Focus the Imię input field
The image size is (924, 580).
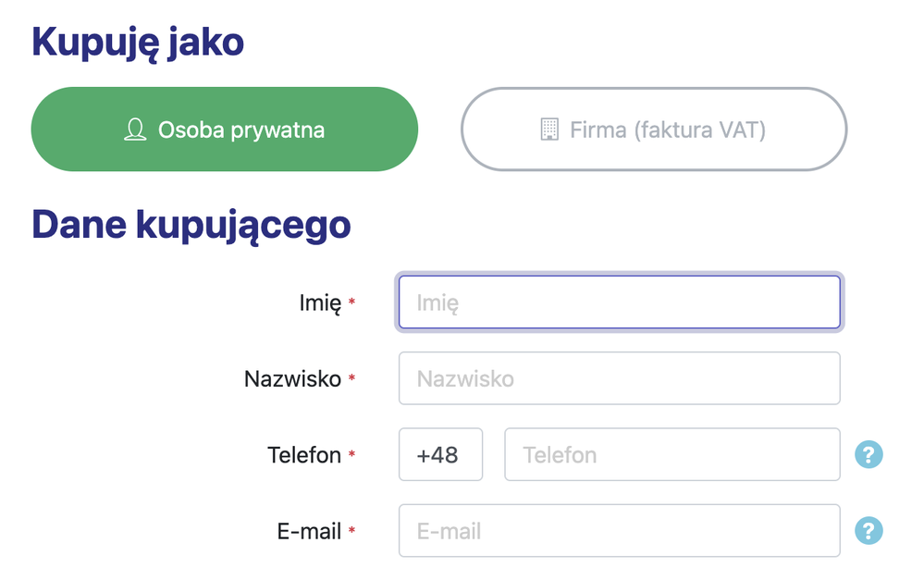coord(620,302)
